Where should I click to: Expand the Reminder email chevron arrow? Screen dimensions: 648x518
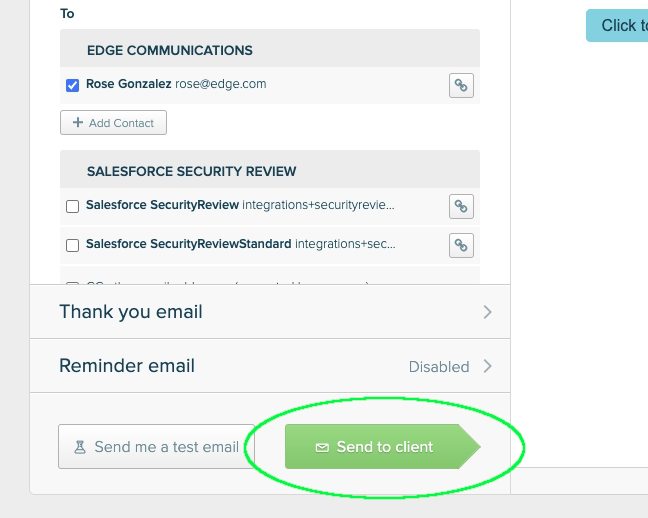point(487,366)
